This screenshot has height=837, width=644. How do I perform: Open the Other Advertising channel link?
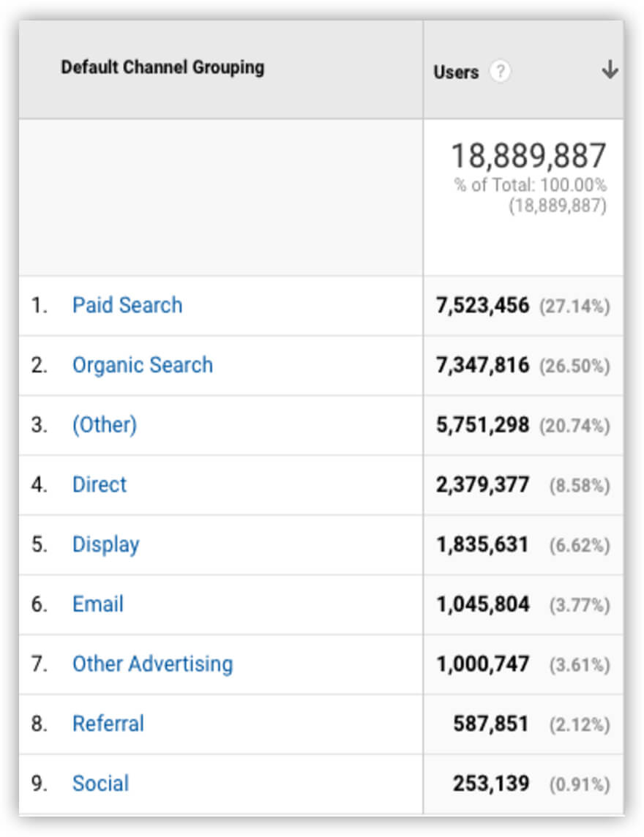point(152,664)
